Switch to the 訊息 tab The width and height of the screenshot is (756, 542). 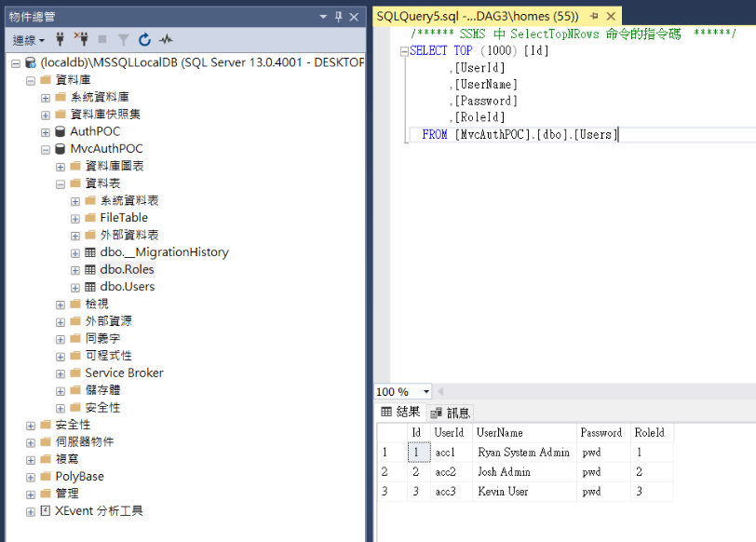click(451, 413)
